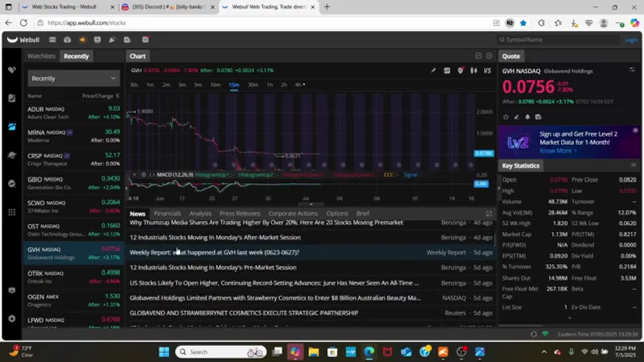This screenshot has width=644, height=362.
Task: Switch to the Discord browser tab
Action: pos(169,7)
